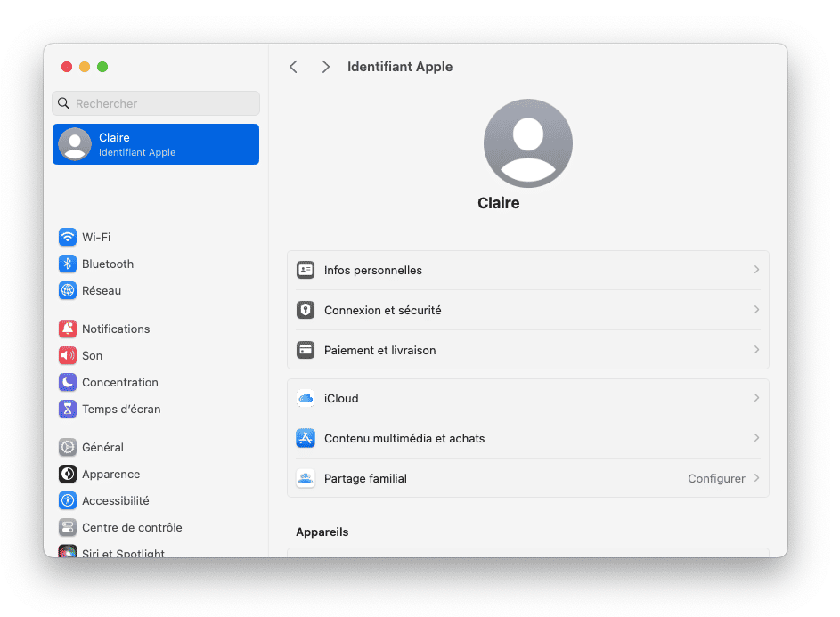The height and width of the screenshot is (617, 840).
Task: Go back with the left arrow
Action: coord(294,67)
